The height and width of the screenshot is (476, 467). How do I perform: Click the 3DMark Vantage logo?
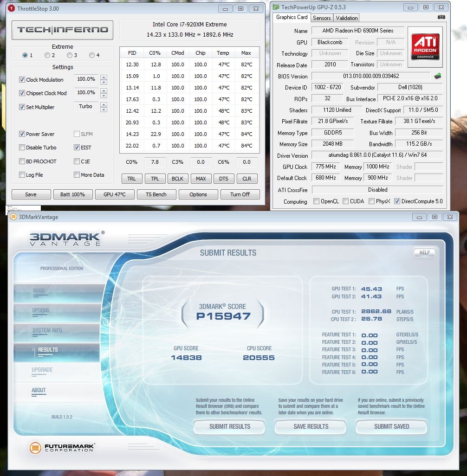tap(67, 238)
